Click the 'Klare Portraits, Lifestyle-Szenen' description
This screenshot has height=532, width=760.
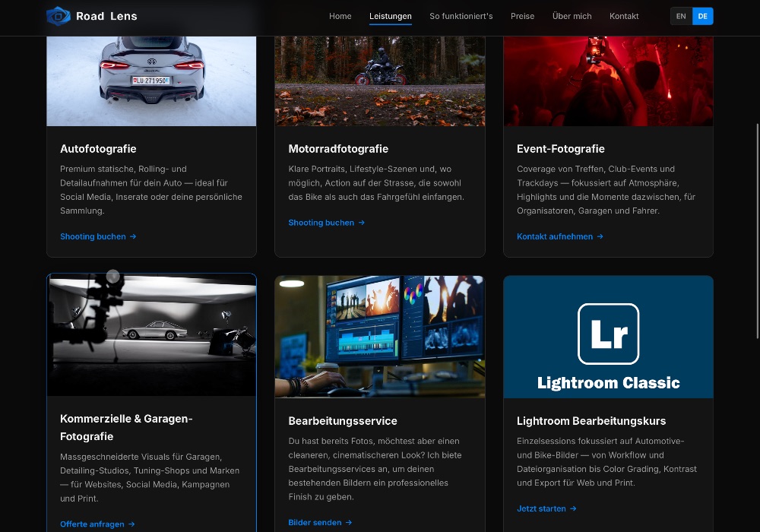[376, 182]
